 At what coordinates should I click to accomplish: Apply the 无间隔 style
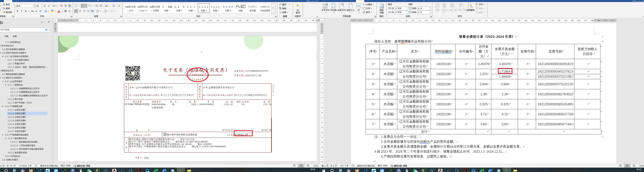155,8
